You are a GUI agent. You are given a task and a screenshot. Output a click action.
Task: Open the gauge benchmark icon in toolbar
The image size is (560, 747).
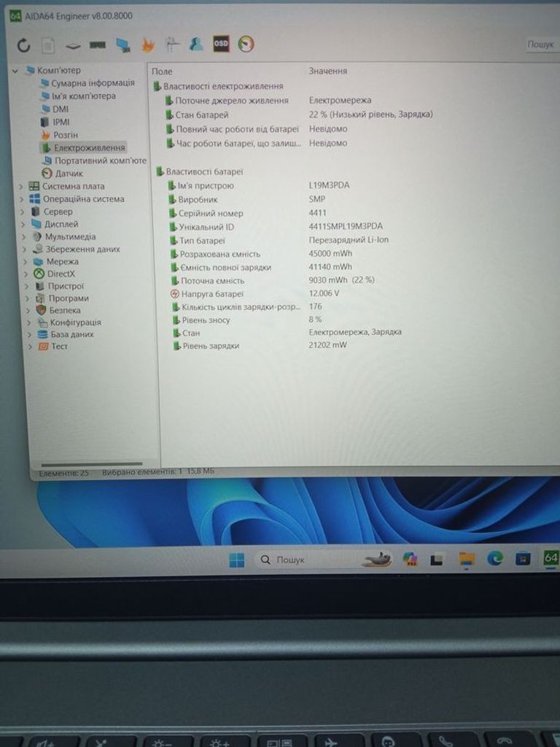(x=246, y=44)
